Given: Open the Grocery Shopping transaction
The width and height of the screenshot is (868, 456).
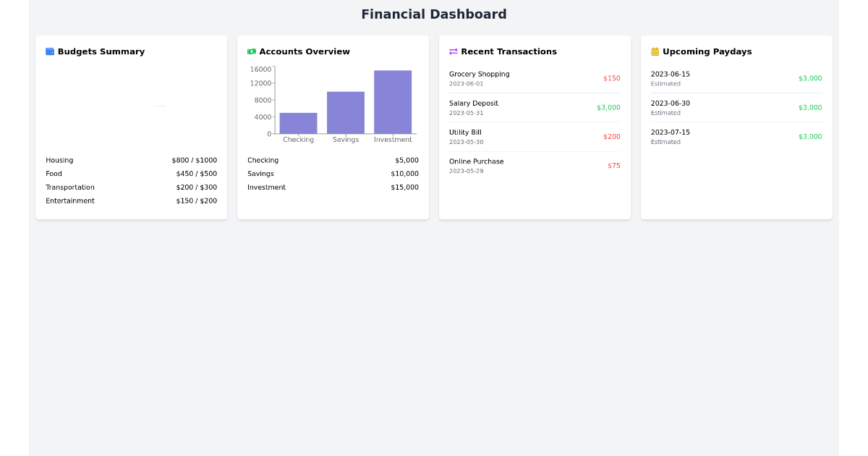Looking at the screenshot, I should point(534,78).
